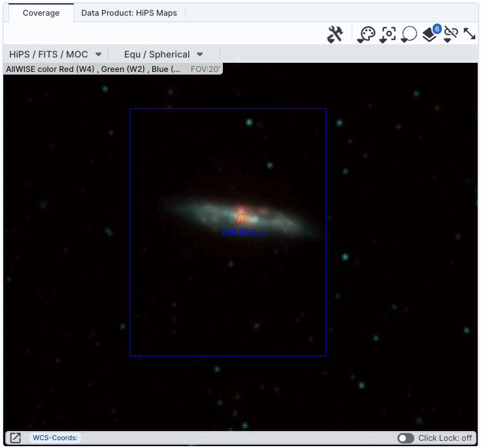
Task: Expand the image viewer to full screen
Action: (469, 34)
